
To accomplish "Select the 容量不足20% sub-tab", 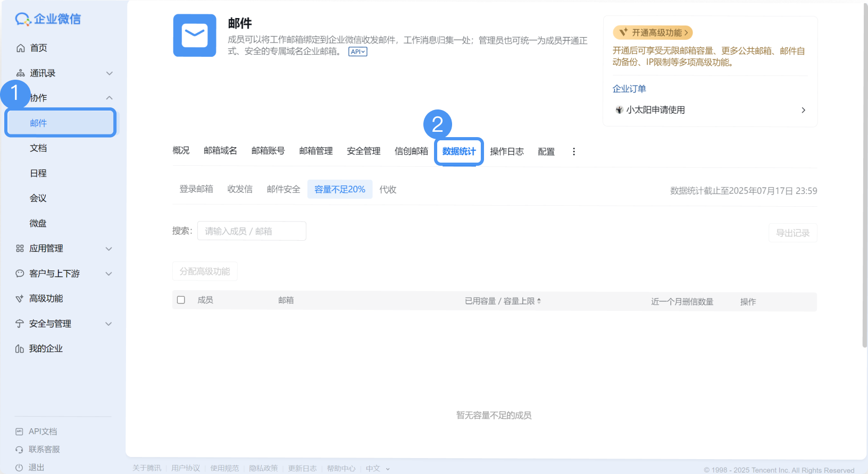I will point(340,189).
